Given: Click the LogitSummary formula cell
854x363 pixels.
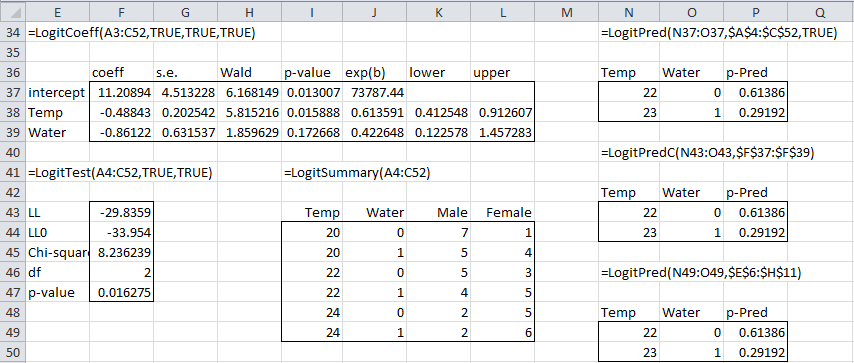Looking at the screenshot, I should [x=357, y=173].
